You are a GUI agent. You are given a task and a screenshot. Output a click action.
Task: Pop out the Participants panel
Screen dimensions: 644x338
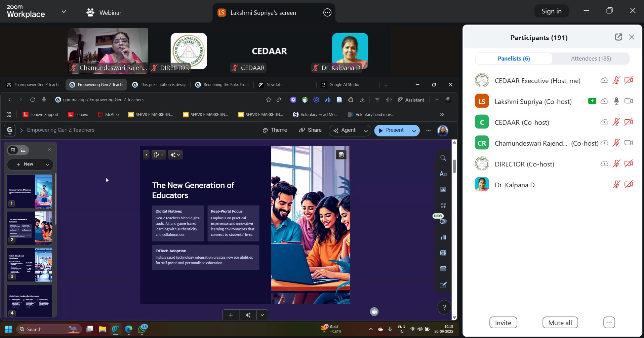click(x=618, y=37)
